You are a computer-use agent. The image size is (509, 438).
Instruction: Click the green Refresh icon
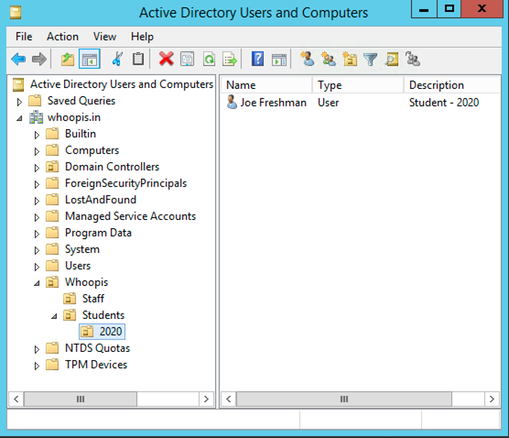(209, 59)
